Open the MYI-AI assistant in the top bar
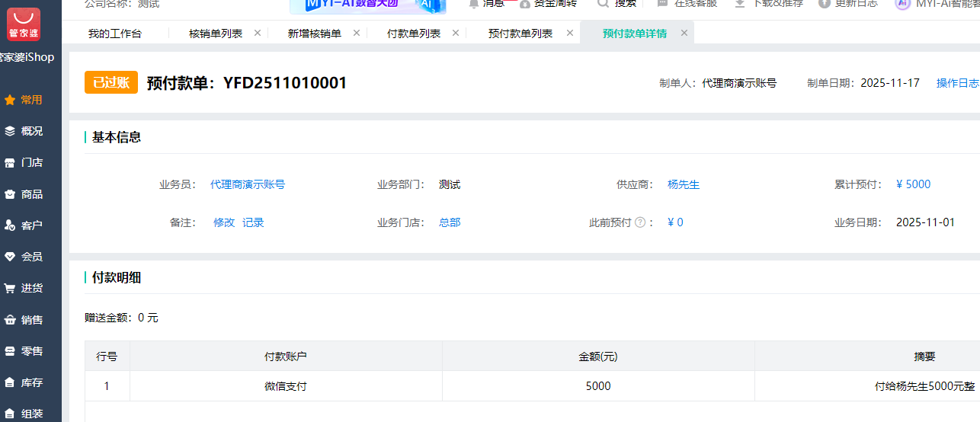 937,3
